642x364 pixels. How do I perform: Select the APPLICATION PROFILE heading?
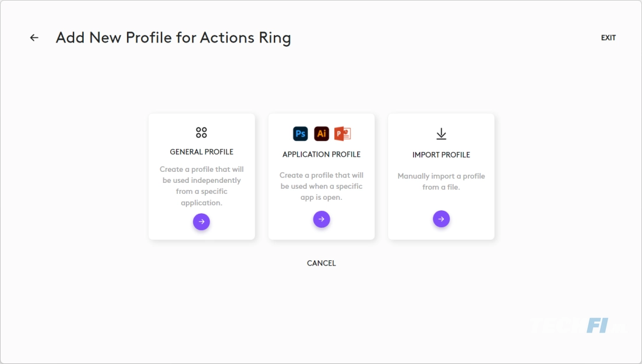tap(322, 154)
